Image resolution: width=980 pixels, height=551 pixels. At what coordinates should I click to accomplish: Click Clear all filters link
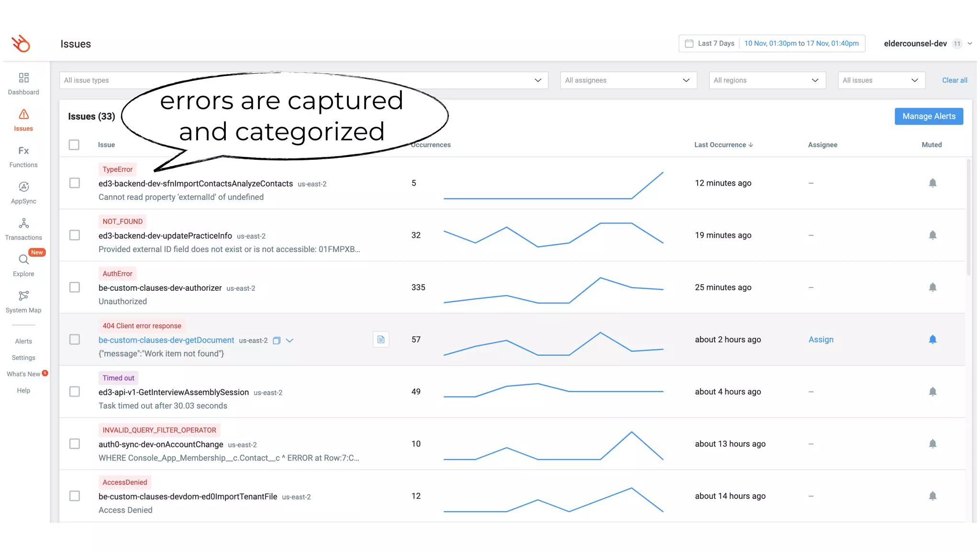[x=955, y=80]
